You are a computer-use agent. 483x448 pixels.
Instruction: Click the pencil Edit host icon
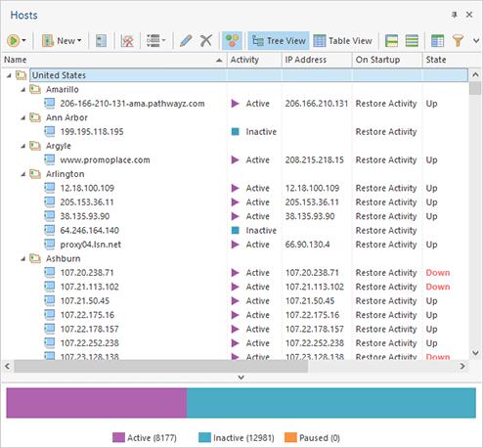[186, 41]
